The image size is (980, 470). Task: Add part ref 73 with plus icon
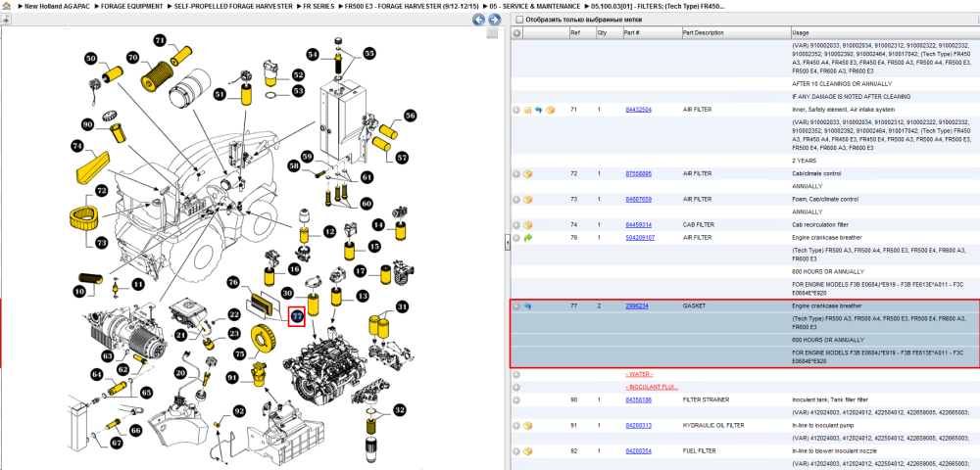click(x=516, y=200)
